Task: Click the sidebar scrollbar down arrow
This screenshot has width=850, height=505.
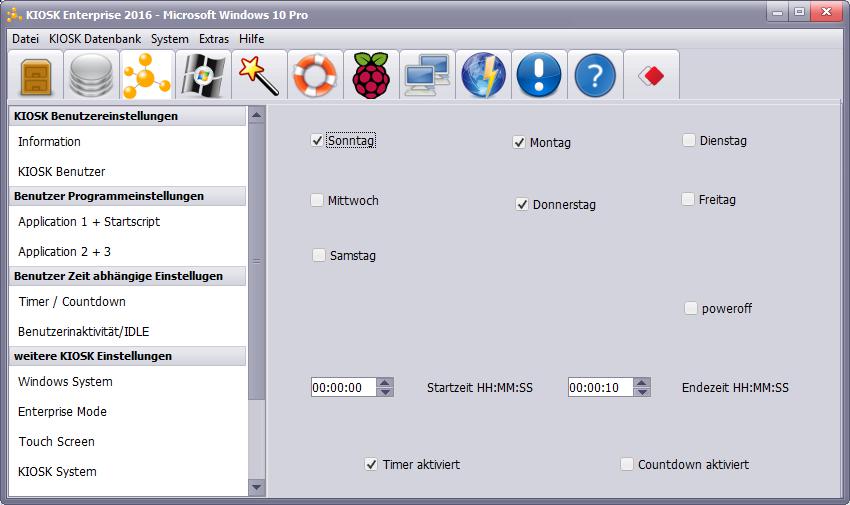Action: coord(256,487)
